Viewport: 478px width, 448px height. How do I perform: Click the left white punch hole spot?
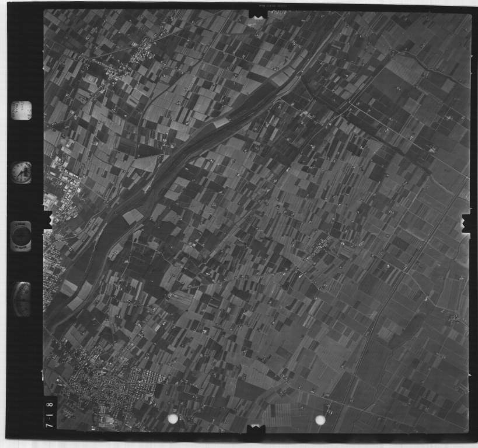(x=173, y=419)
